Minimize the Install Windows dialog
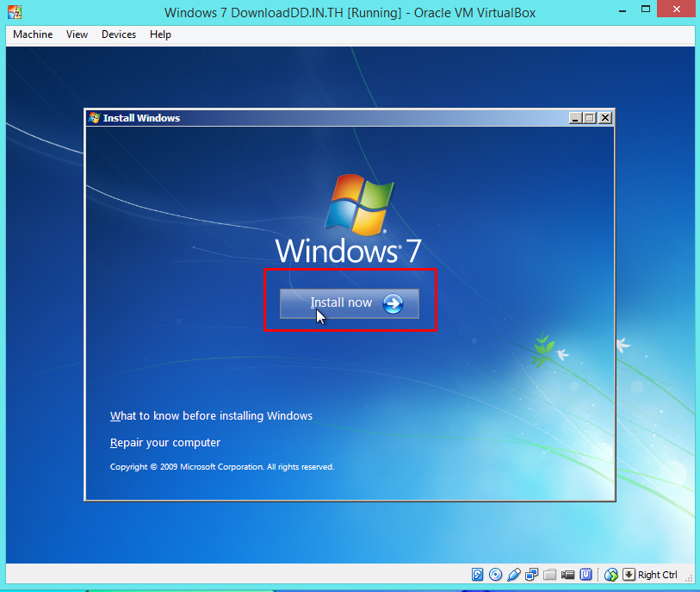 pyautogui.click(x=575, y=117)
